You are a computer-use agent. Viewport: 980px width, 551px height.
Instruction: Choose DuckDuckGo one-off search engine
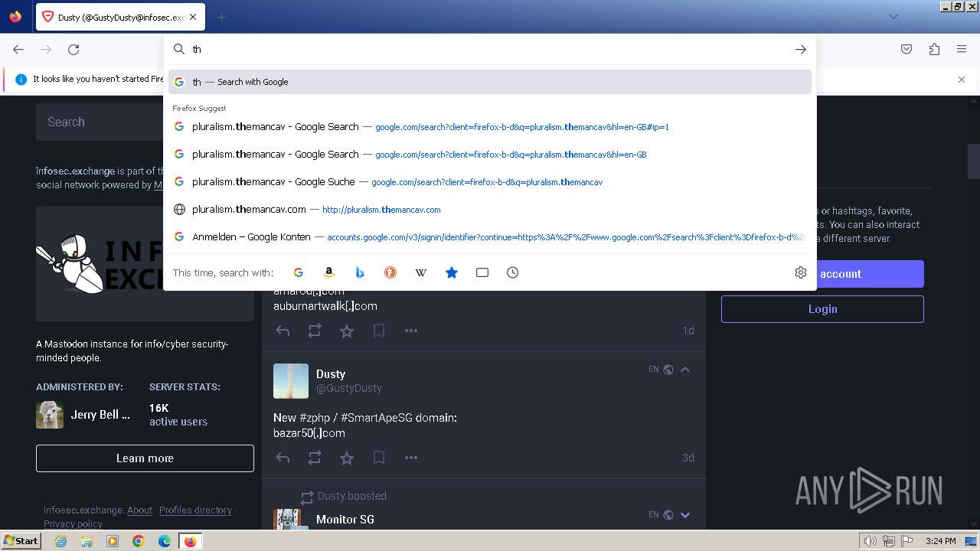tap(390, 272)
